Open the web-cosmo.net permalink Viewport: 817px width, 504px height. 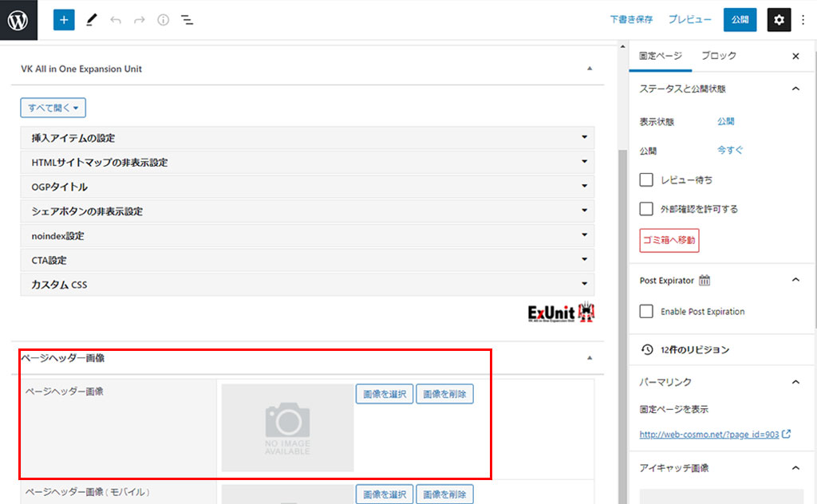tap(709, 435)
